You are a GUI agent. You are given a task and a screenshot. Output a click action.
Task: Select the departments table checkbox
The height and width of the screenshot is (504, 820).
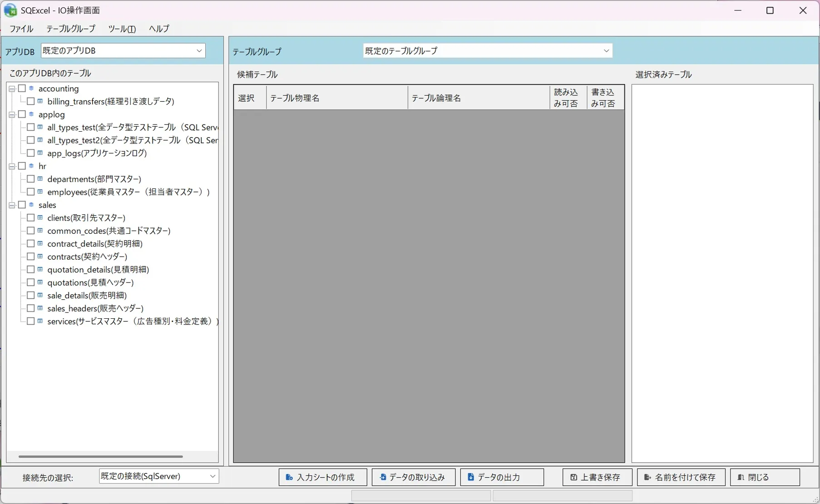31,179
